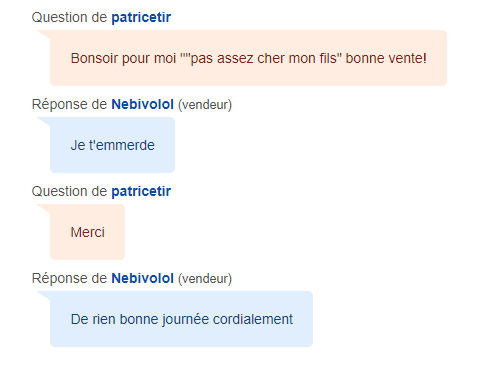
Task: Open patricetir profile above the Merci bubble
Action: (141, 191)
